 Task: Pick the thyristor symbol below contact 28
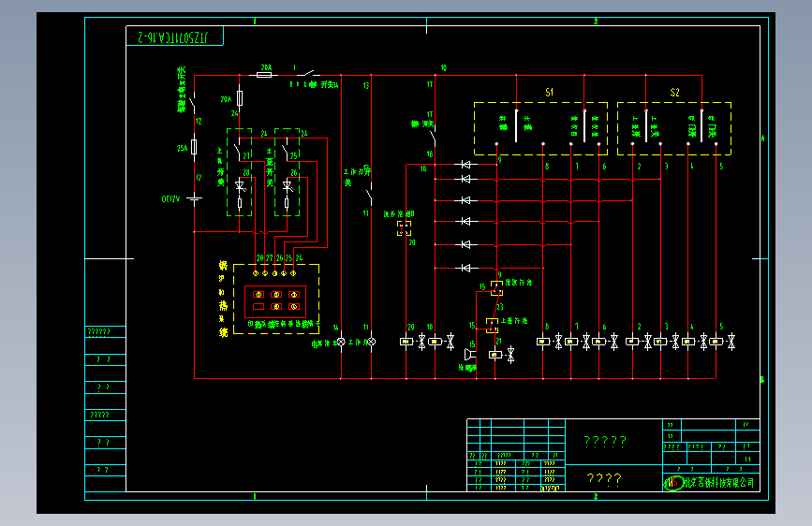click(x=240, y=186)
